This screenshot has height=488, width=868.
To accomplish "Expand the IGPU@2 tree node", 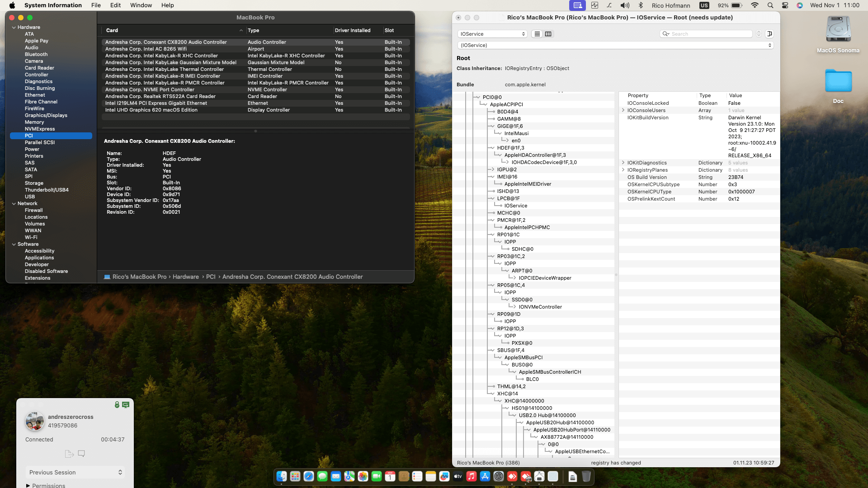I will pyautogui.click(x=492, y=169).
